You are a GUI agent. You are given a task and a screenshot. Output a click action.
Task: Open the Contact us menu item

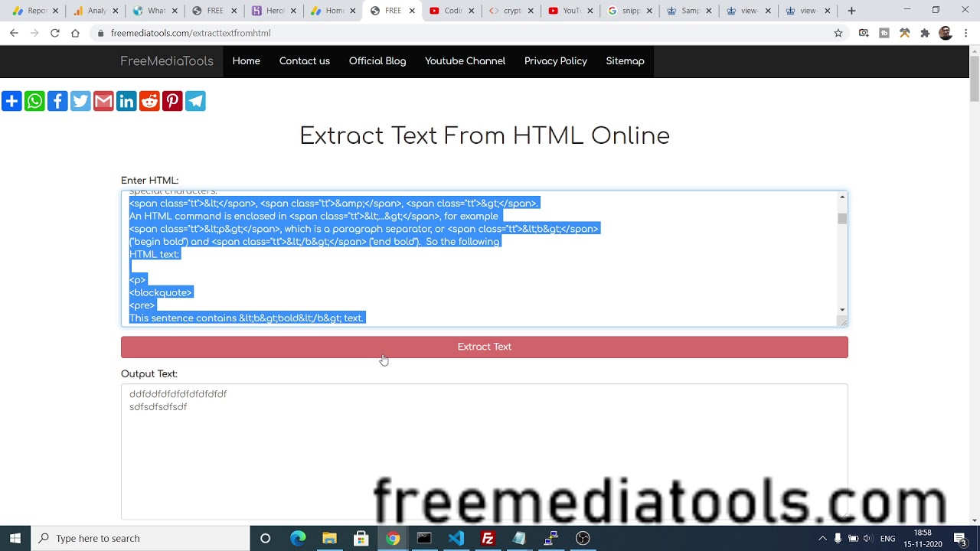click(304, 61)
